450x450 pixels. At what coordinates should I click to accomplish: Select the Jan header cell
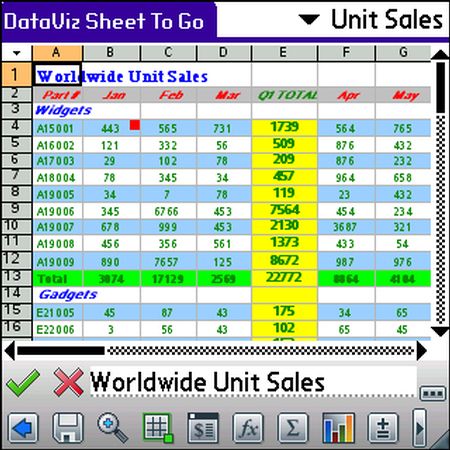(112, 95)
